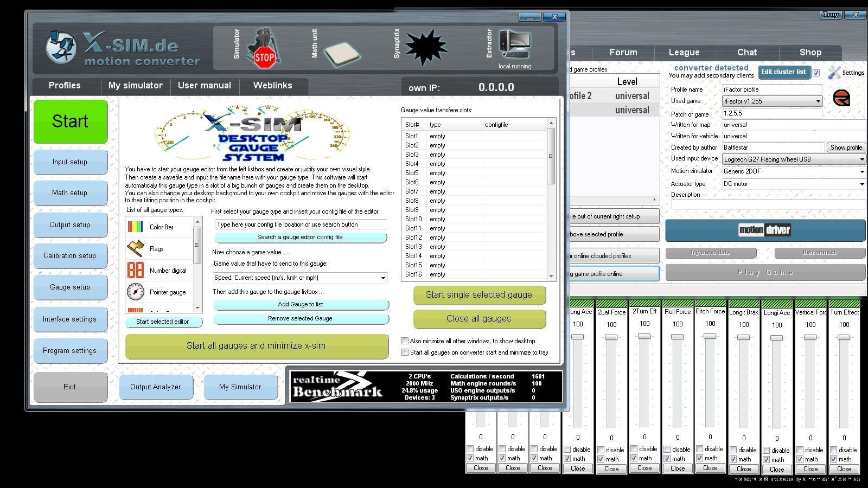Click the X-SIM.de logo icon
868x488 pixels.
point(61,47)
